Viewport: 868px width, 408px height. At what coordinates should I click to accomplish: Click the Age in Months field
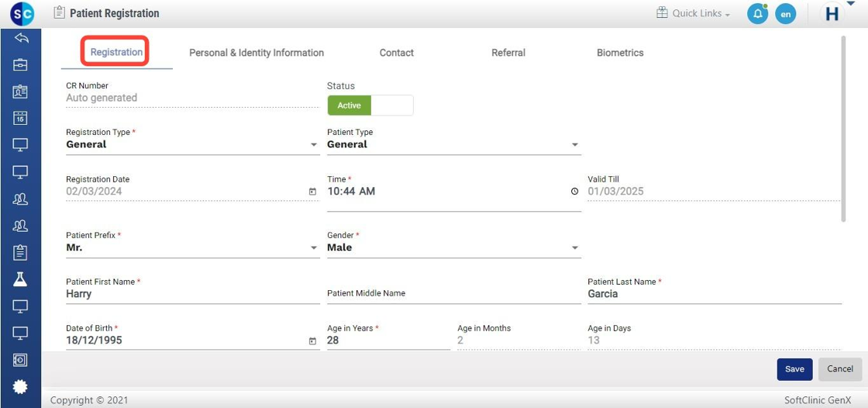click(518, 341)
